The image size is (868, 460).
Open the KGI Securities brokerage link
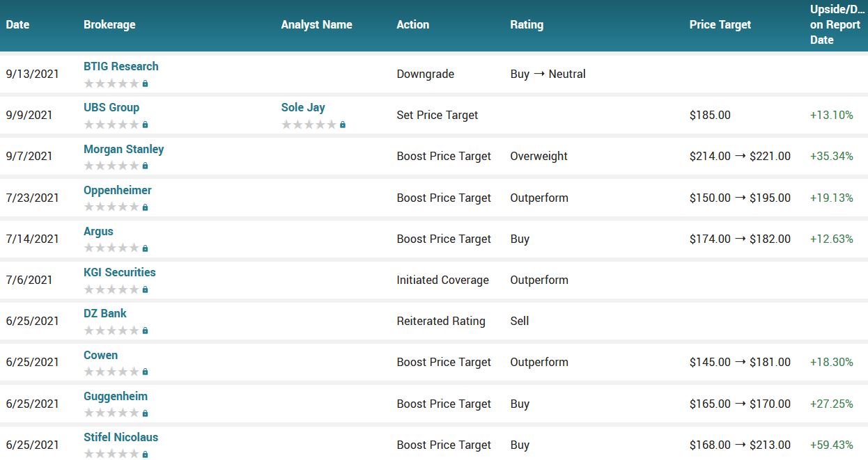click(120, 272)
